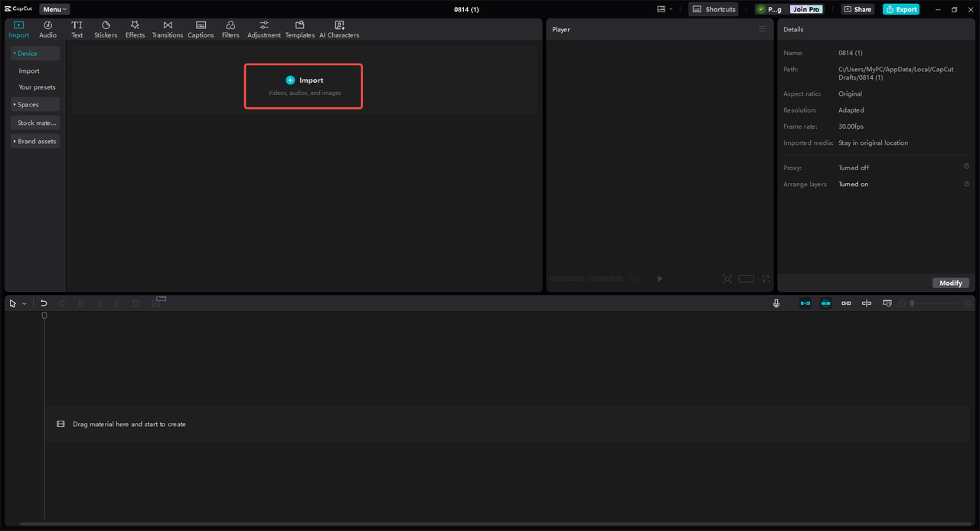Click the Arrange layers Turned on value

click(x=853, y=184)
